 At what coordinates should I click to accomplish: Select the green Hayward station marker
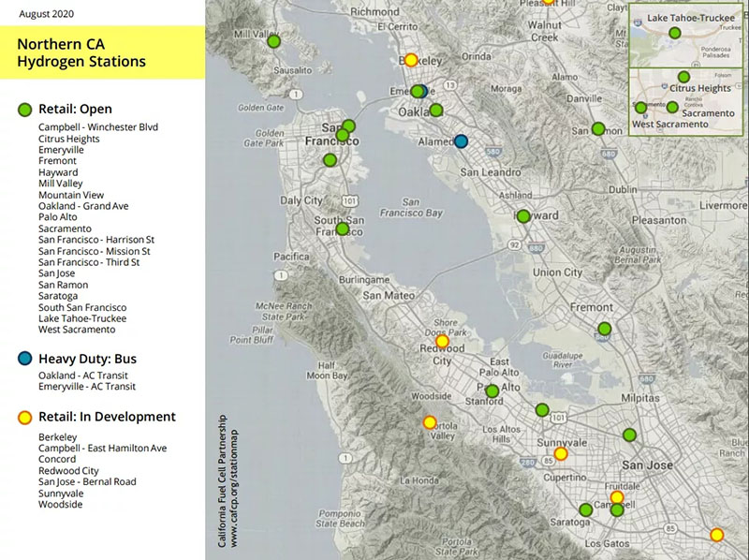coord(523,216)
